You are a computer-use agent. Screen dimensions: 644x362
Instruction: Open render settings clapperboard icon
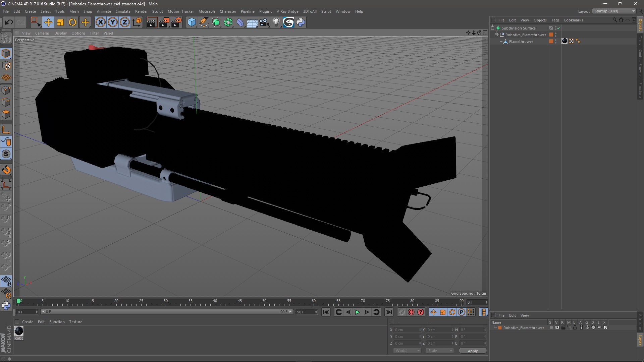(176, 22)
